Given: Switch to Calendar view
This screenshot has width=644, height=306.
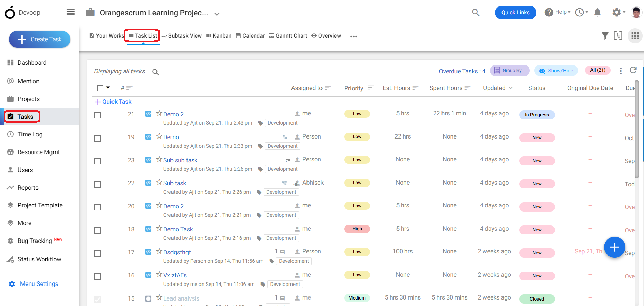Looking at the screenshot, I should [250, 35].
